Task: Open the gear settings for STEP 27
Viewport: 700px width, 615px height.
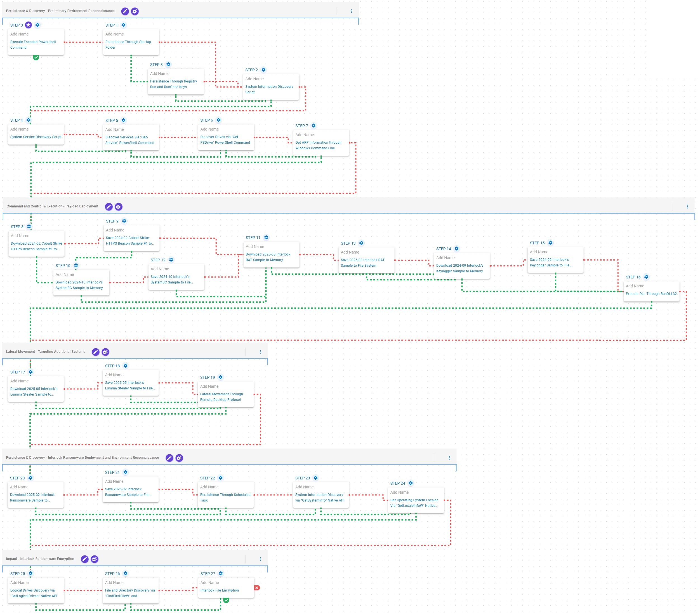Action: tap(221, 574)
